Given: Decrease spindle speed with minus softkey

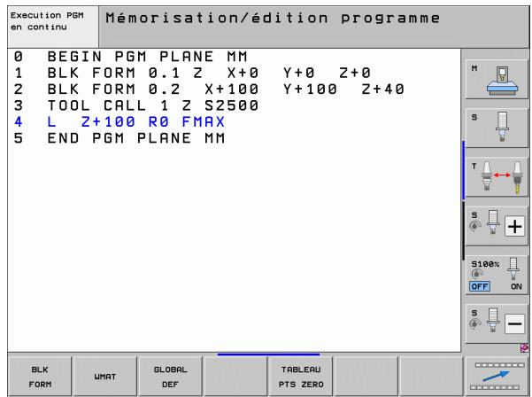Looking at the screenshot, I should click(497, 323).
